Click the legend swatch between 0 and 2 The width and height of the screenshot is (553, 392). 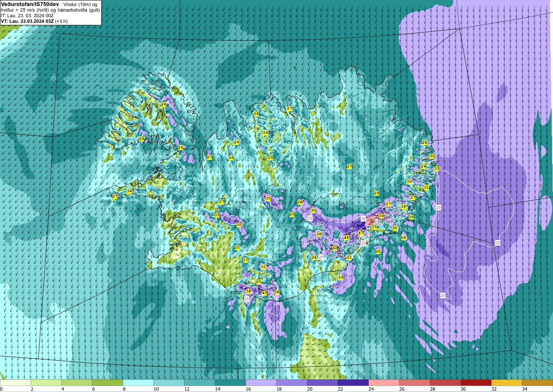pyautogui.click(x=16, y=383)
